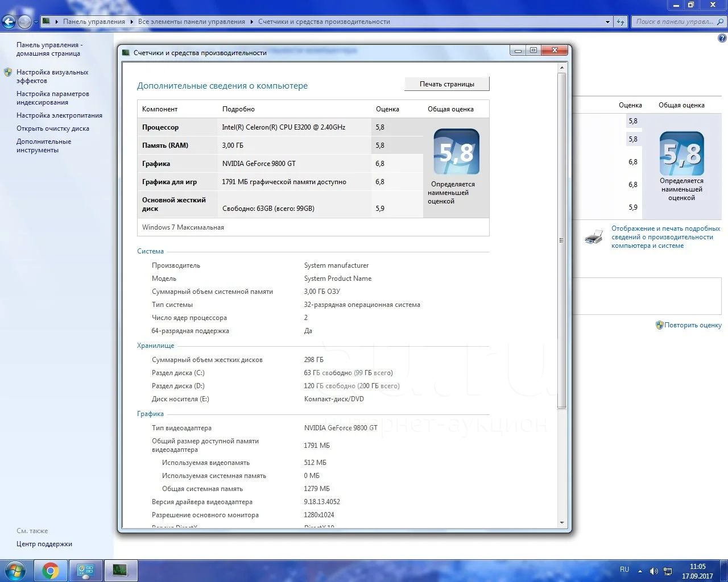Select 'Все элементы панели управления' breadcrumb
The image size is (728, 582).
[x=192, y=22]
